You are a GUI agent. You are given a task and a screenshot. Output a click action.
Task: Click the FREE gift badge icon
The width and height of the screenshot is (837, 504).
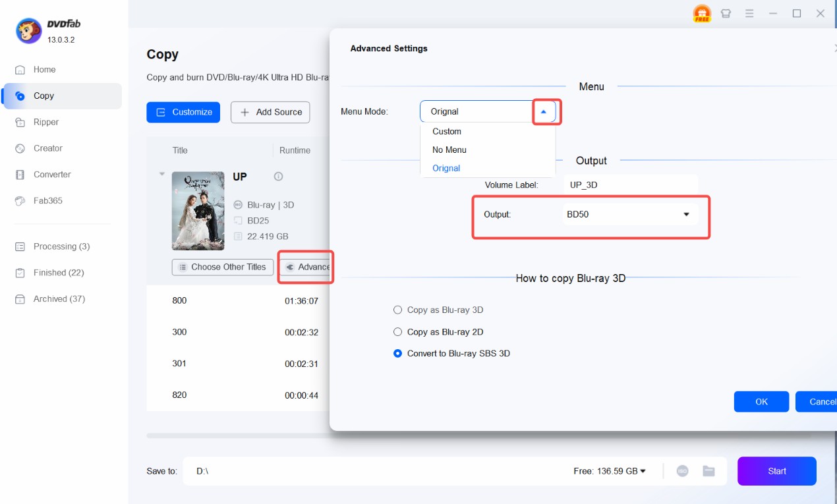702,14
